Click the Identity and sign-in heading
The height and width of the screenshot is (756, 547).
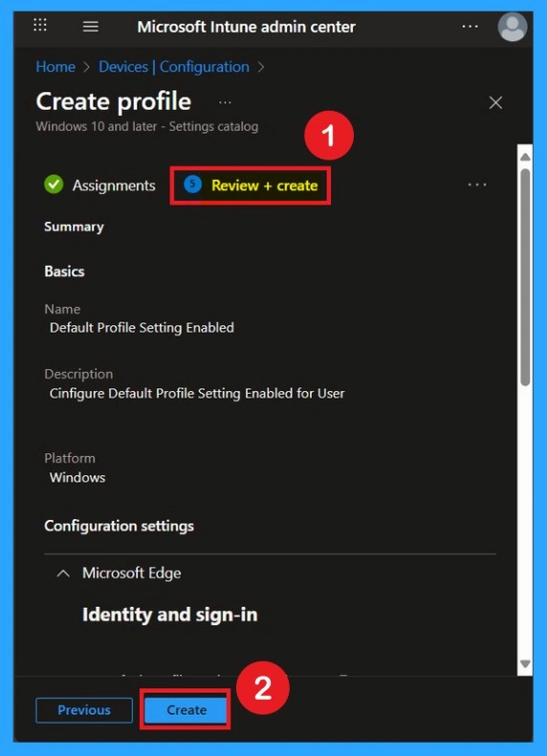(x=170, y=615)
